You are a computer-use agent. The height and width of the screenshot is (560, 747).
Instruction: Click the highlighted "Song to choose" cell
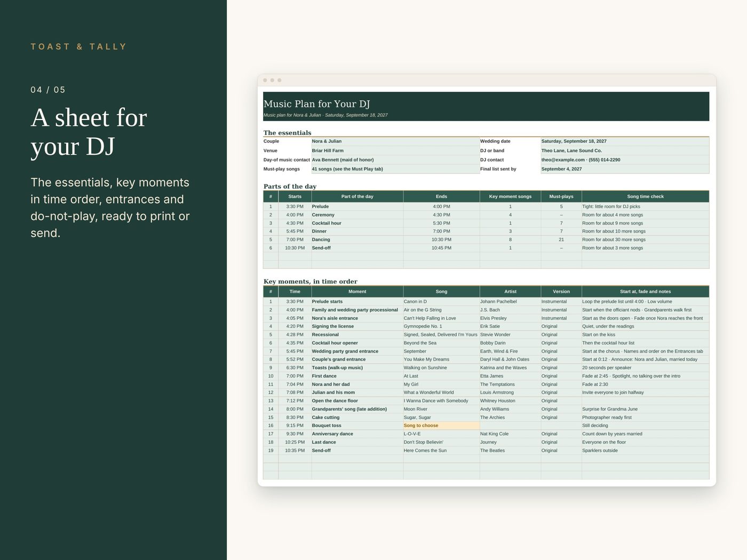441,426
